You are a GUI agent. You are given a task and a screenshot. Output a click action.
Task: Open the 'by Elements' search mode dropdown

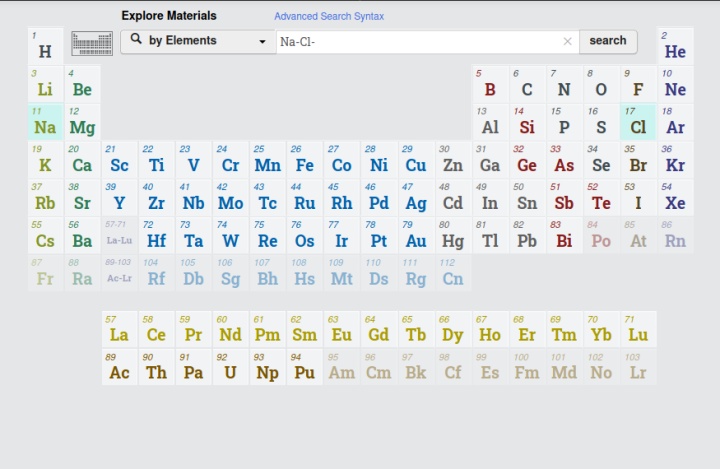tap(198, 42)
